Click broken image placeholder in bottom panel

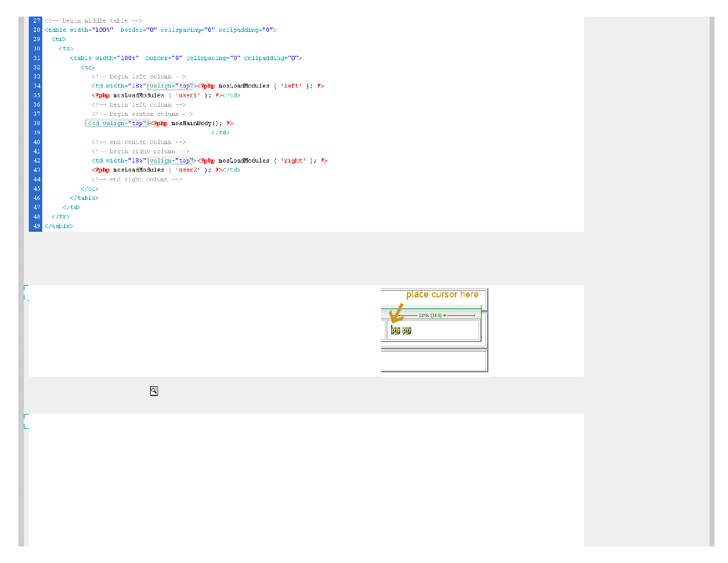(26, 421)
